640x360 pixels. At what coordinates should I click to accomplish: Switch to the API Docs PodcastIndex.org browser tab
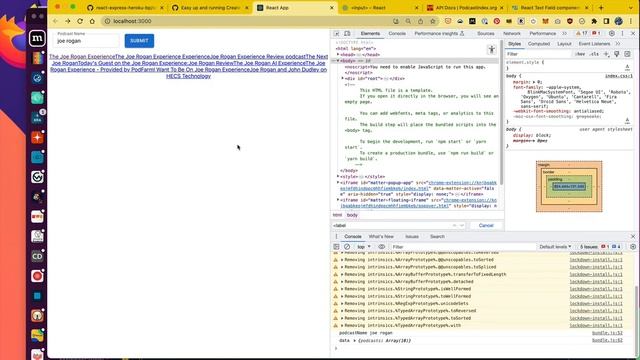pos(466,8)
